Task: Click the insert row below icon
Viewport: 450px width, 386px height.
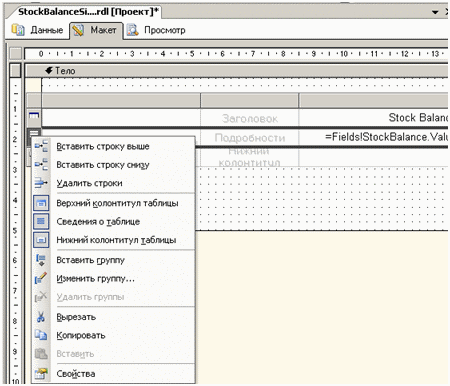Action: [41, 165]
